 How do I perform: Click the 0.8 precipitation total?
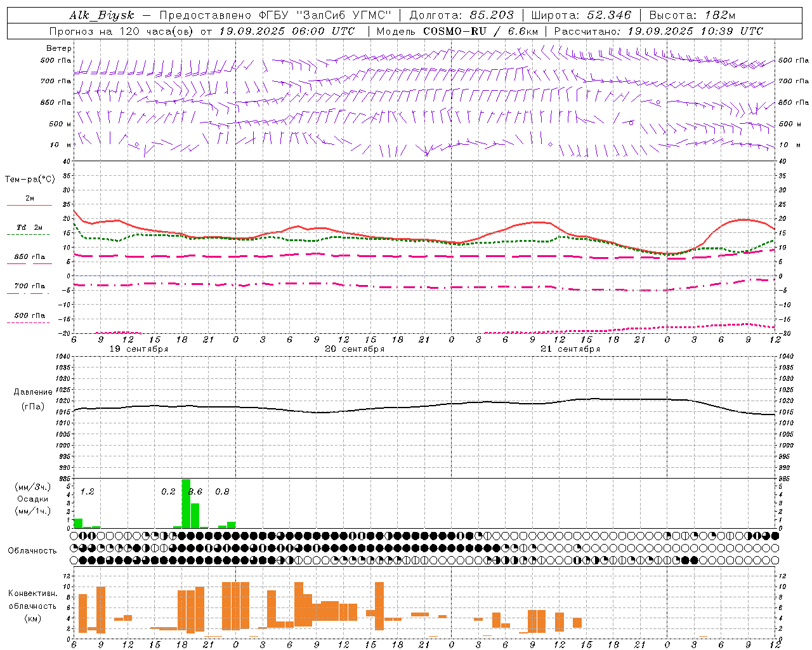(x=222, y=492)
